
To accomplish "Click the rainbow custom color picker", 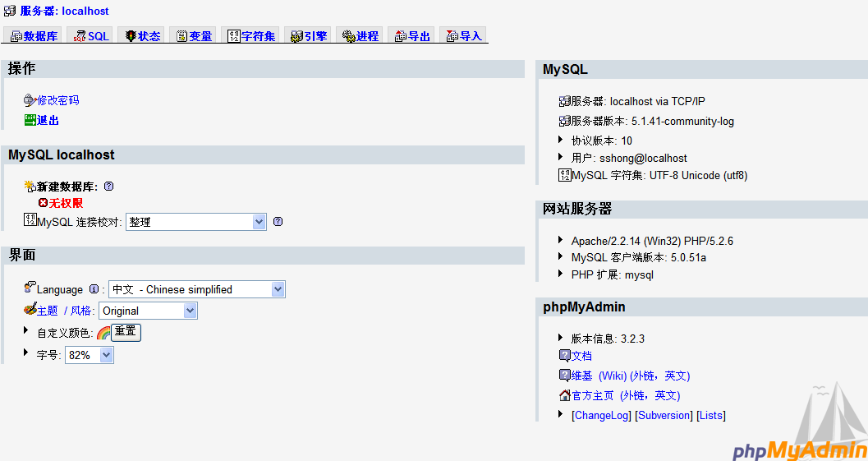I will [x=103, y=333].
